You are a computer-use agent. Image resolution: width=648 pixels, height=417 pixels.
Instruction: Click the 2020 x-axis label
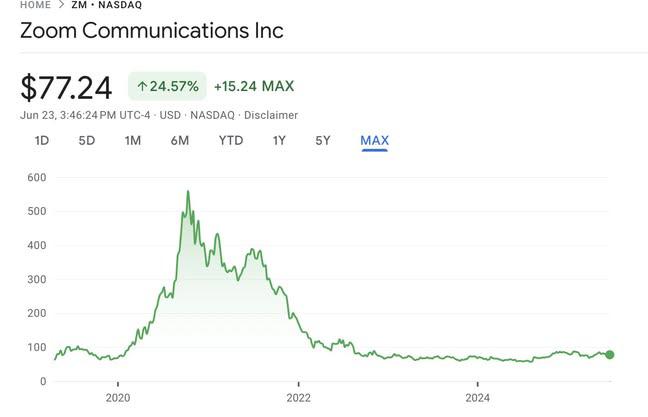pyautogui.click(x=118, y=398)
